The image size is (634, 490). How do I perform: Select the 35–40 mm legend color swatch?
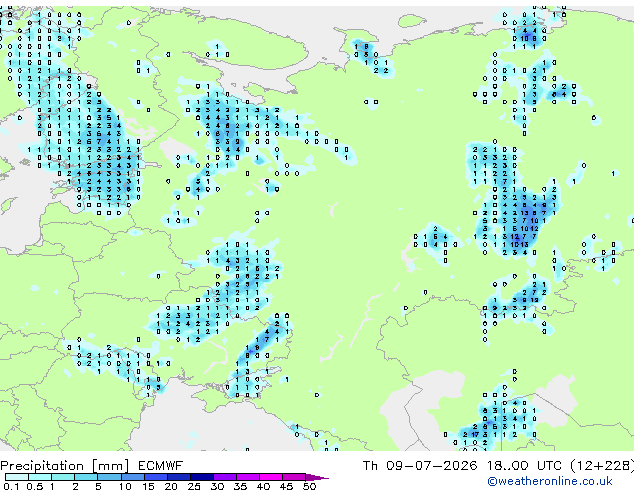[x=248, y=477]
